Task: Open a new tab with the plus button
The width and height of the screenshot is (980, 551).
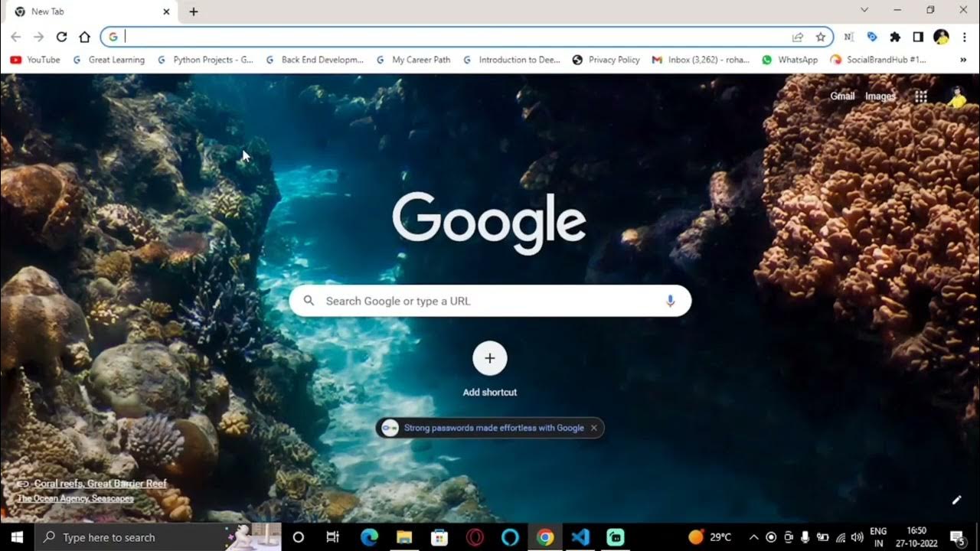Action: coord(194,11)
